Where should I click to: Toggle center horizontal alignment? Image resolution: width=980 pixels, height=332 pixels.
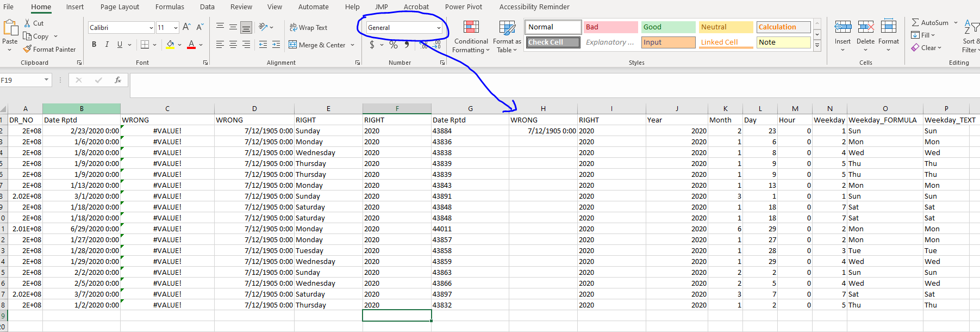233,45
